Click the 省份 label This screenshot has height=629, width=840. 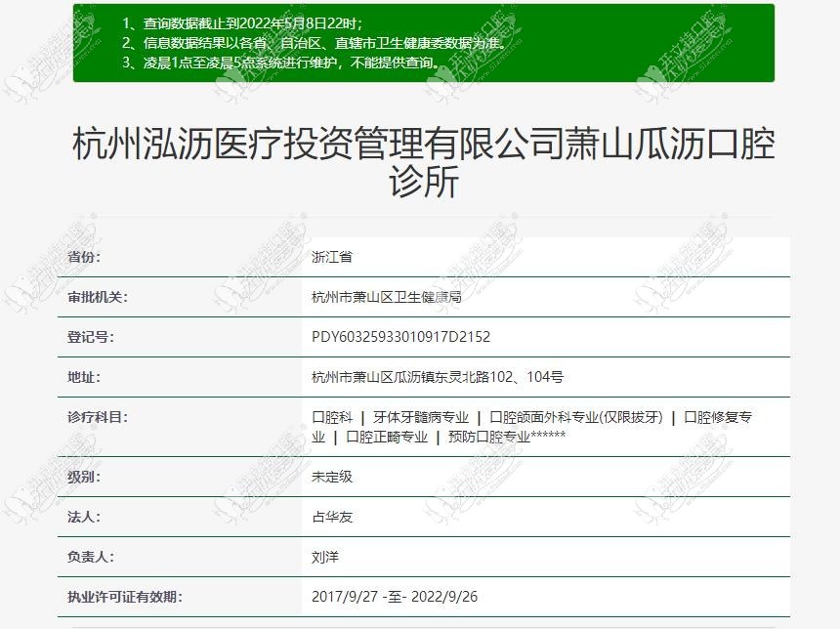pyautogui.click(x=84, y=257)
